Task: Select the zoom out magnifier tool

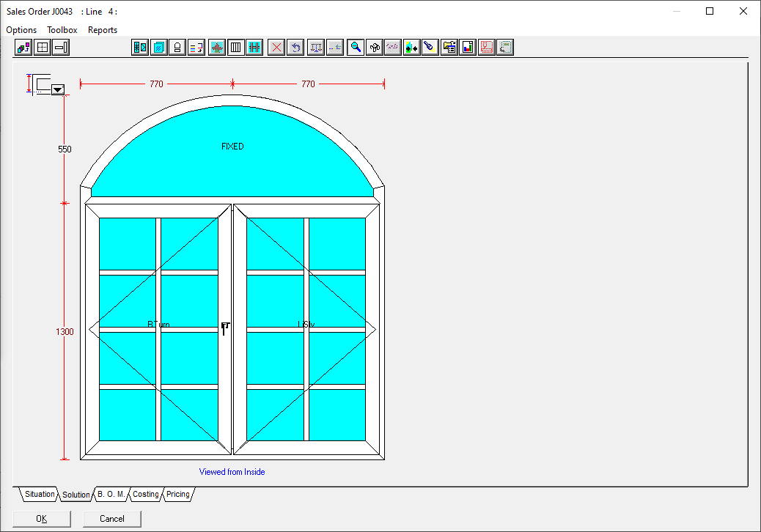Action: [356, 48]
